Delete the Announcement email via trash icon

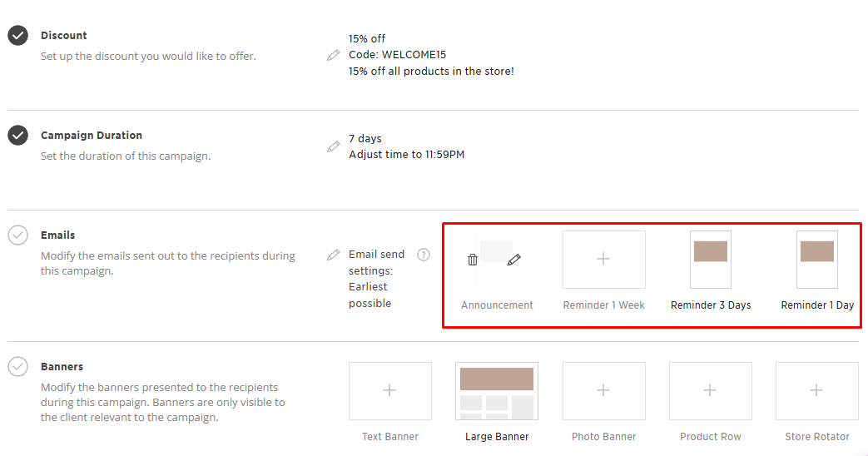(473, 260)
